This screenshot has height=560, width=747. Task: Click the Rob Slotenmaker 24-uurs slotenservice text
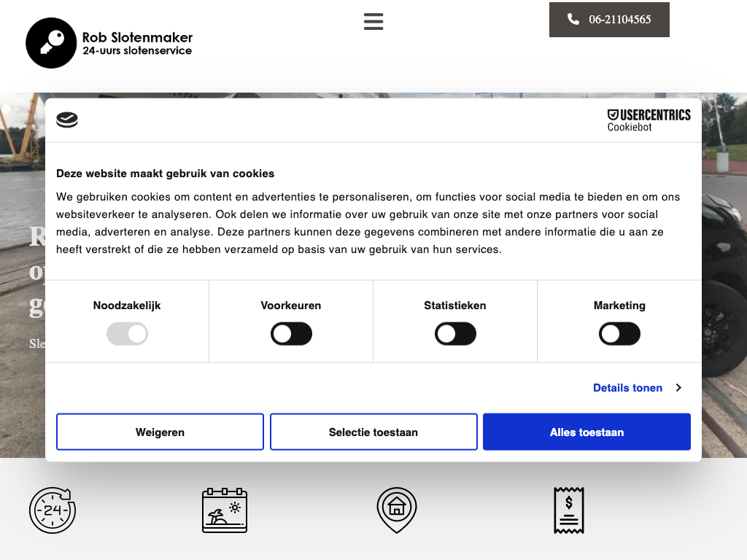click(137, 43)
